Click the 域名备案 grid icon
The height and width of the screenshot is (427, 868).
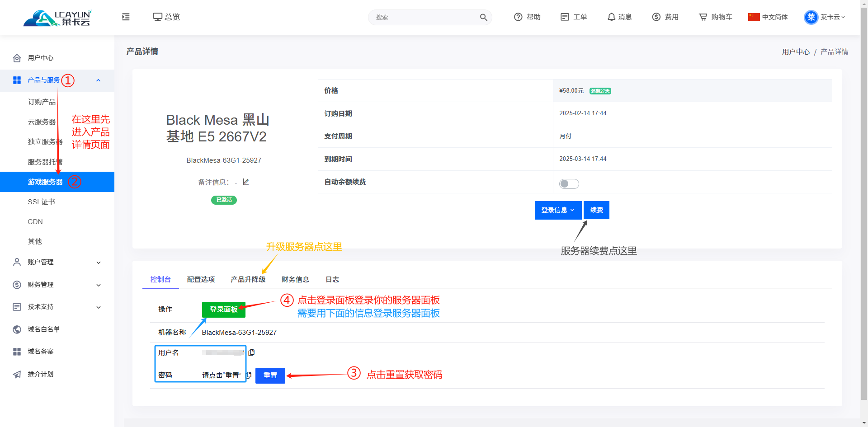(17, 352)
